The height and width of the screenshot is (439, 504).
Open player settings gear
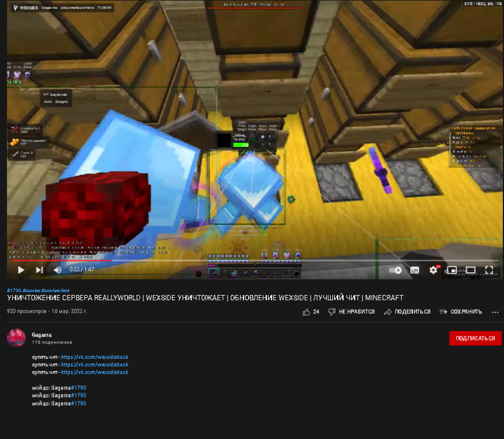[433, 270]
